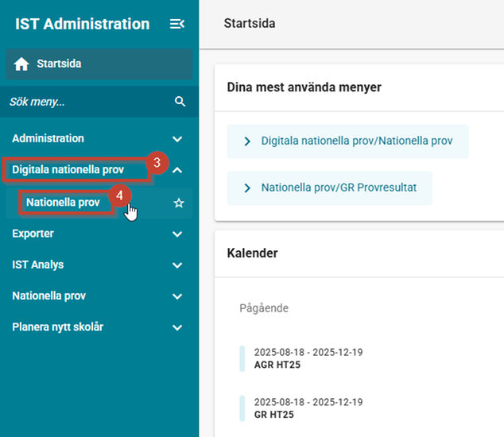Viewport: 504px width, 437px height.
Task: Expand the Exporter menu chevron
Action: pyautogui.click(x=177, y=234)
